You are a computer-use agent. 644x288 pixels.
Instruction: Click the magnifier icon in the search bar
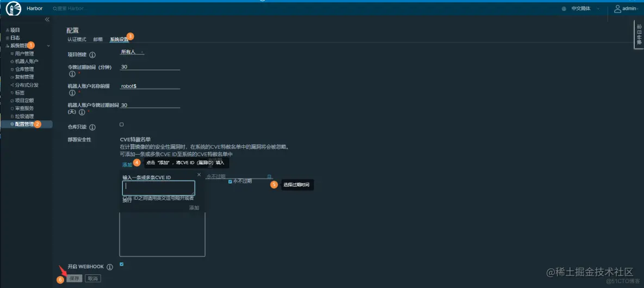tap(54, 9)
